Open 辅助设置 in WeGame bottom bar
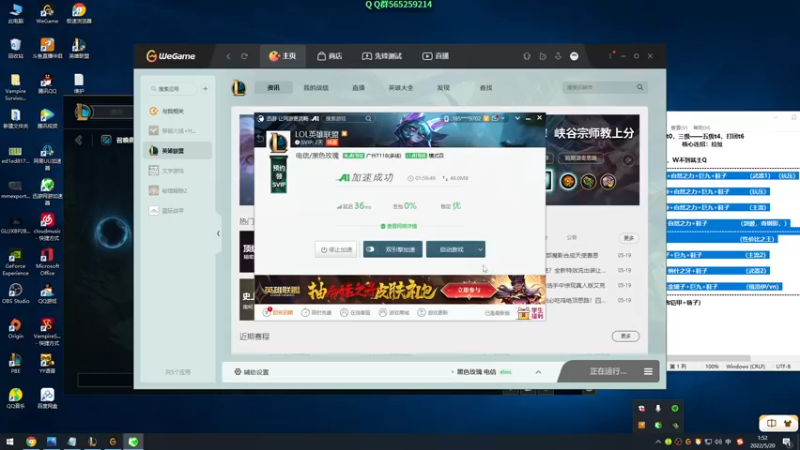Image resolution: width=800 pixels, height=450 pixels. pyautogui.click(x=252, y=372)
